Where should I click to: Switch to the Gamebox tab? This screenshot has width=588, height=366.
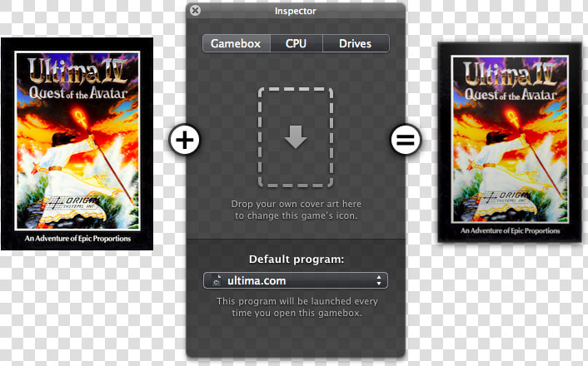[x=237, y=43]
